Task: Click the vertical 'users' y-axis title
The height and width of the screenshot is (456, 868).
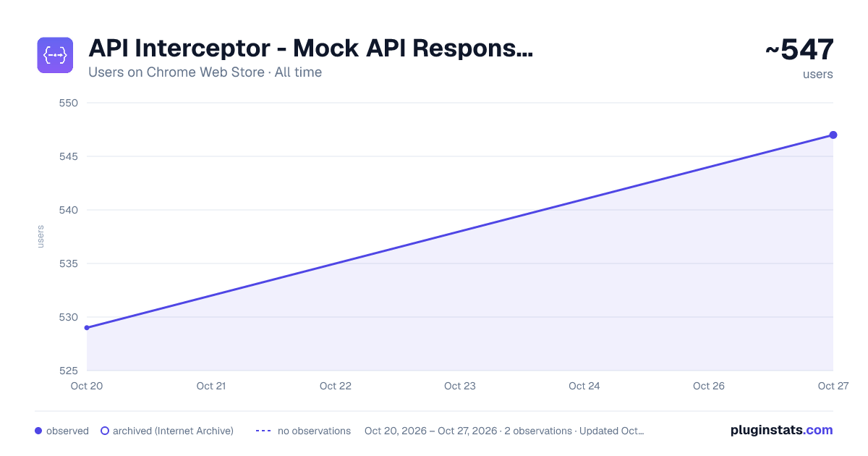Action: pyautogui.click(x=41, y=237)
